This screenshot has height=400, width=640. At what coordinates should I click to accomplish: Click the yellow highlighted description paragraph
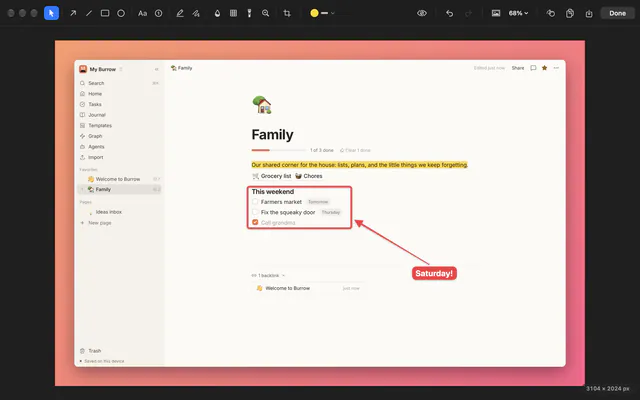tap(360, 165)
